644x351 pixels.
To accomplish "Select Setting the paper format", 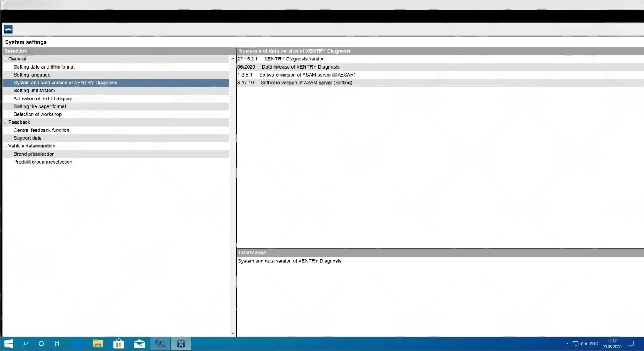I will tap(116, 106).
